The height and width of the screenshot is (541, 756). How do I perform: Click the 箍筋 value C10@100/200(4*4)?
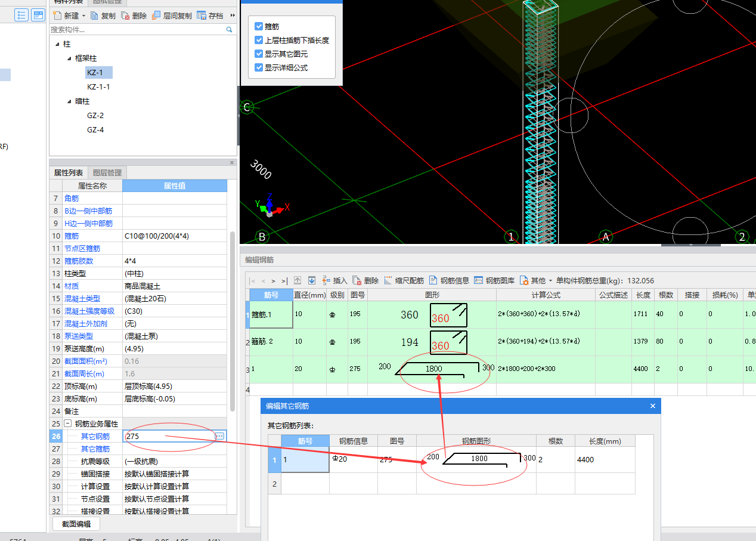[x=175, y=236]
